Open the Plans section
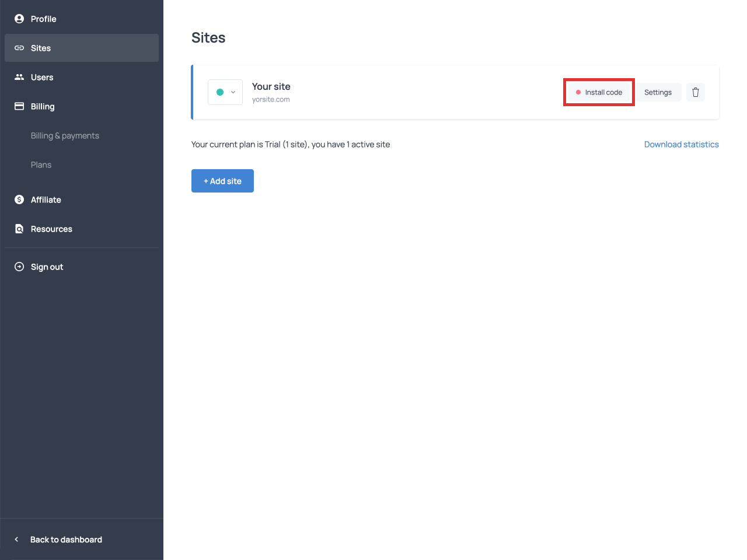 click(x=41, y=164)
